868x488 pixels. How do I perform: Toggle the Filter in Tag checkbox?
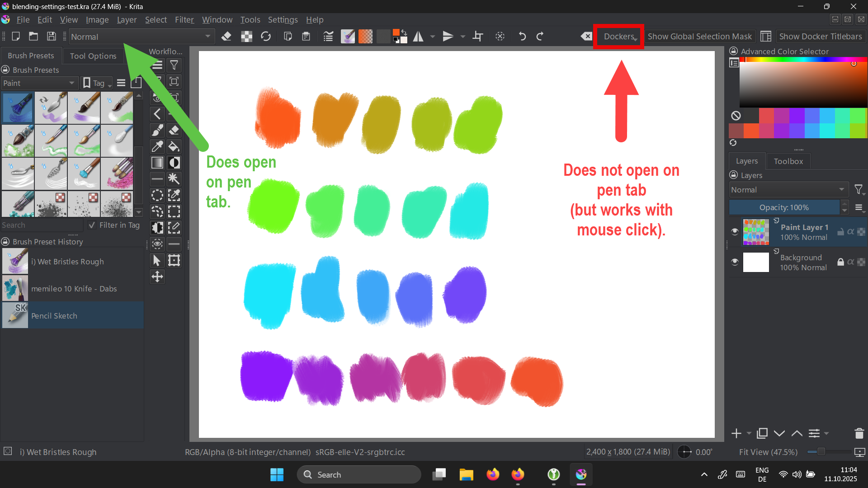tap(92, 225)
